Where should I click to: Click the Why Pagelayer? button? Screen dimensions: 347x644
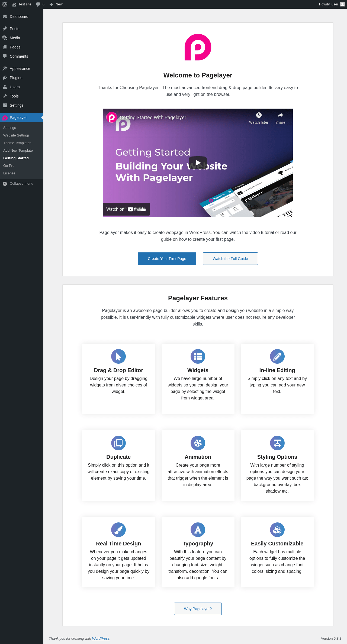[198, 609]
